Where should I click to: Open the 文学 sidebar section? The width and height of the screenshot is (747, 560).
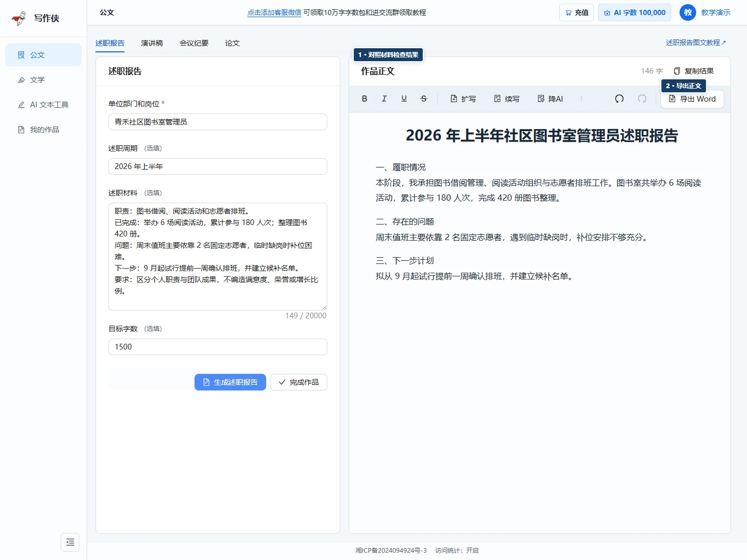click(x=43, y=80)
